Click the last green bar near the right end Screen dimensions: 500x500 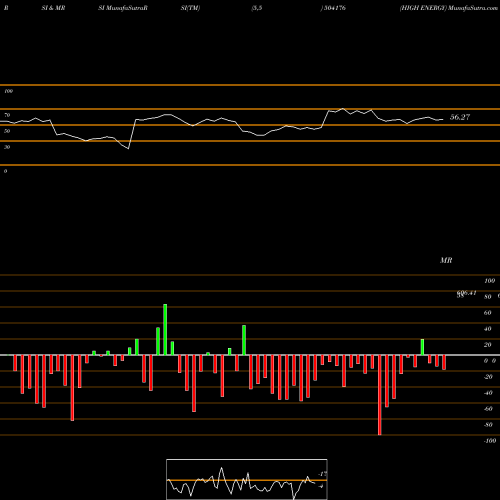pos(422,347)
